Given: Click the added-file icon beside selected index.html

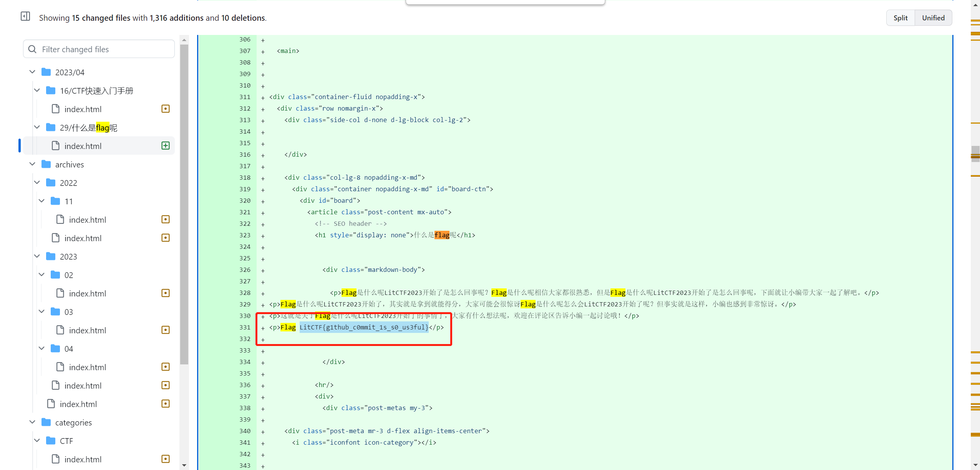Looking at the screenshot, I should point(166,146).
